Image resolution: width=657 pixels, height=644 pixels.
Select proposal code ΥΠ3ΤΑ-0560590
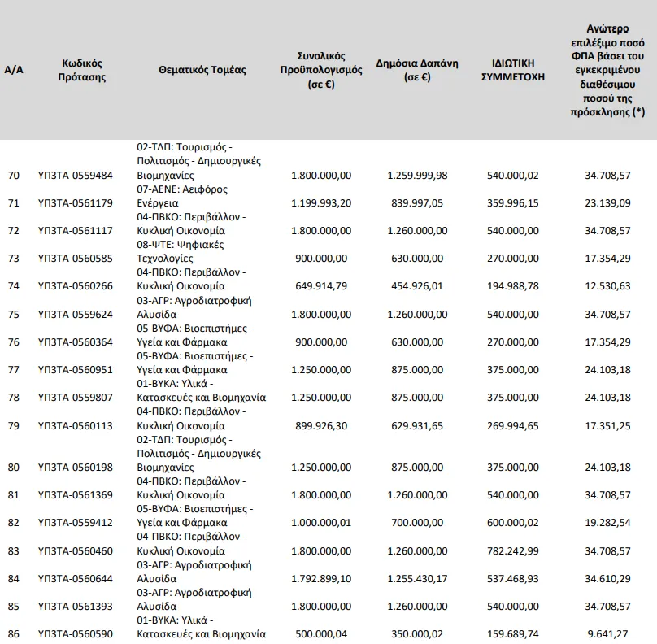tap(76, 634)
